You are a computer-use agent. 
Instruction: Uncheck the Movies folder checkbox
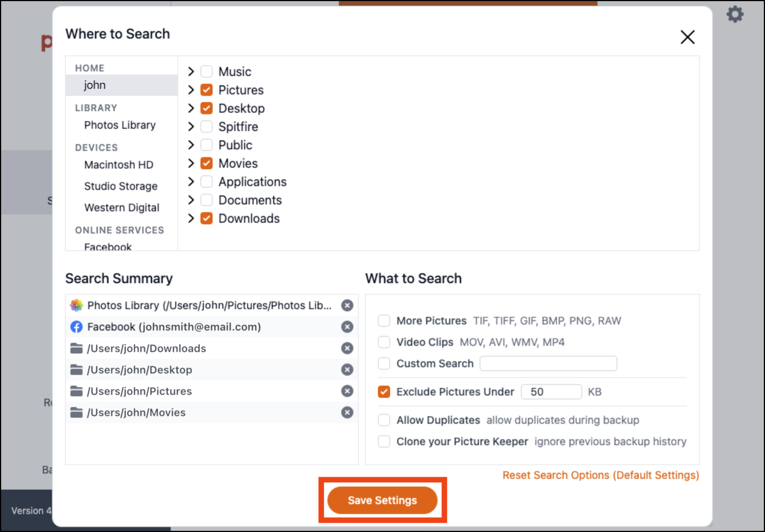207,163
